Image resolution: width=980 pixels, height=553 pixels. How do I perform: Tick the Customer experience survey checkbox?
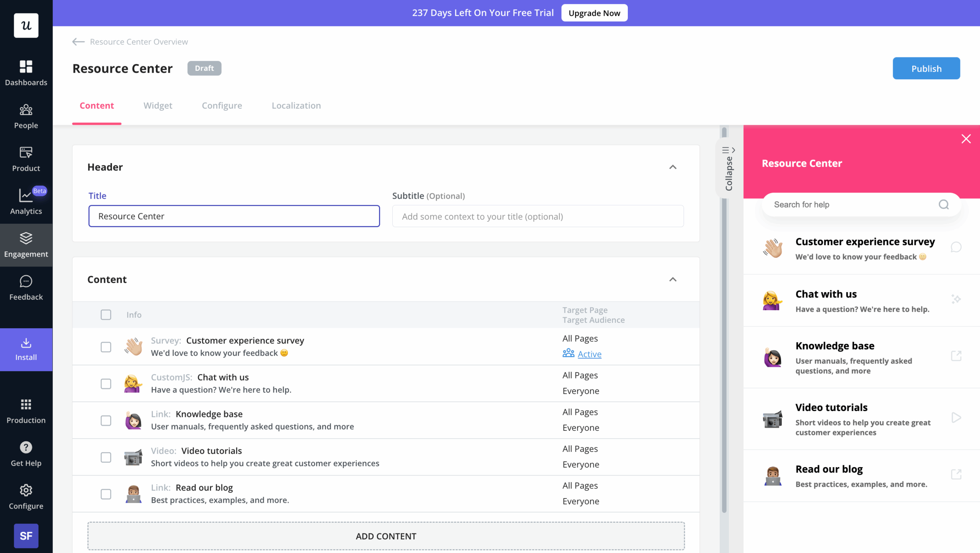(x=106, y=347)
